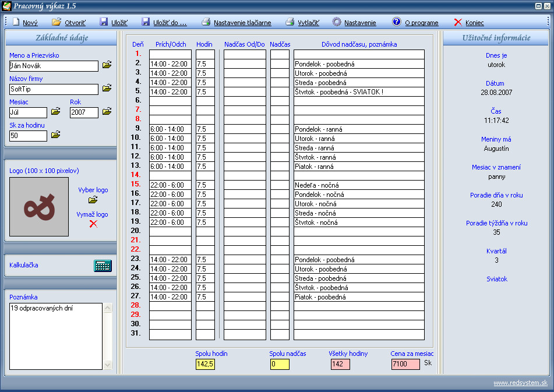Click day 13 Piatok - ranná note
The height and width of the screenshot is (392, 554).
pyautogui.click(x=359, y=167)
